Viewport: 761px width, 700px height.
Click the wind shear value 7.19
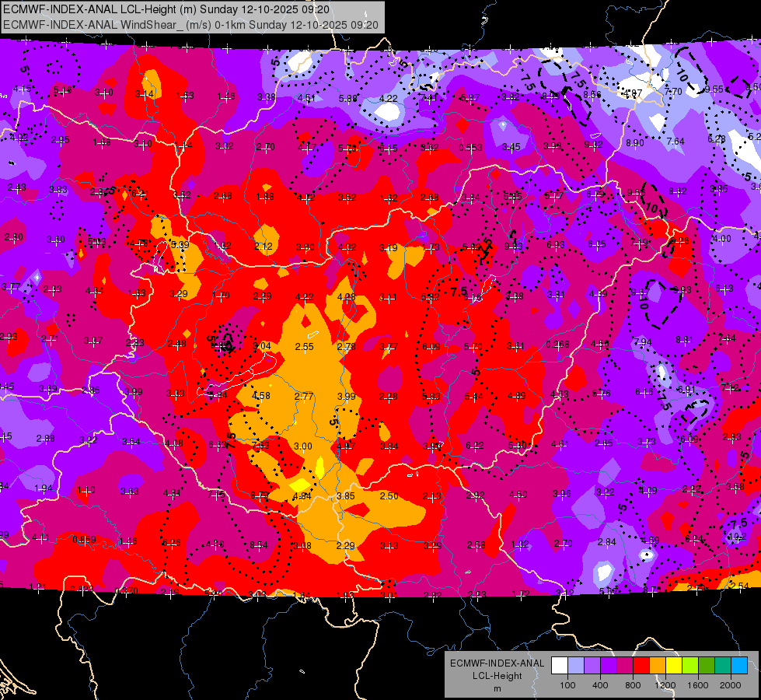(x=640, y=242)
